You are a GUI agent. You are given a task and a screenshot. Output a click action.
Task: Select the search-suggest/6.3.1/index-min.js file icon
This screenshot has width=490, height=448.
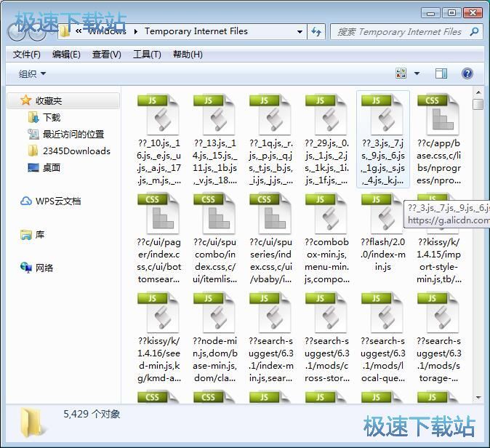(270, 312)
